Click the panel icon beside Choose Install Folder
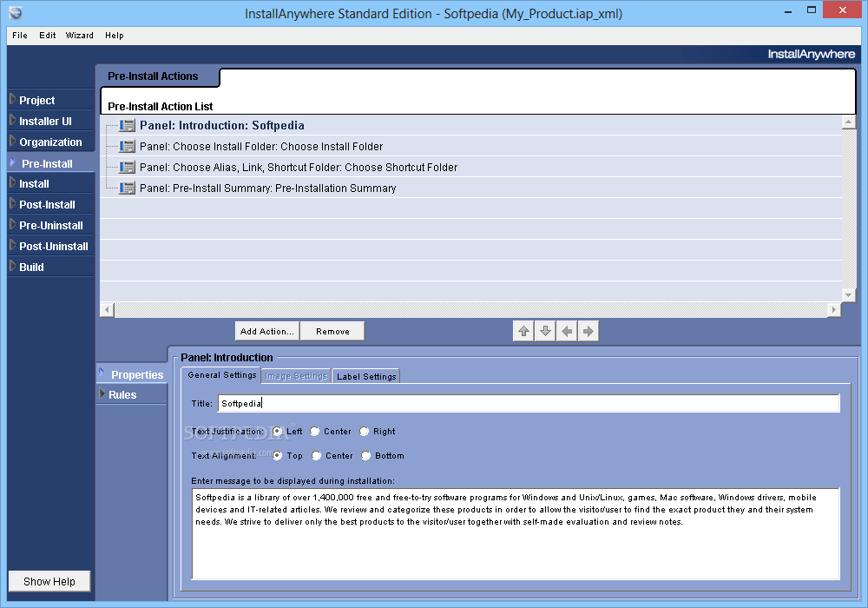This screenshot has width=868, height=608. (127, 147)
